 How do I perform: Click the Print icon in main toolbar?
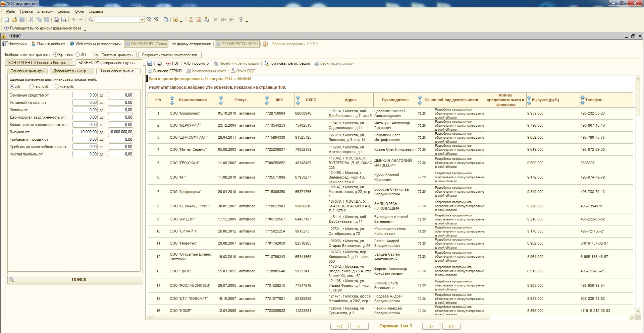pyautogui.click(x=56, y=20)
